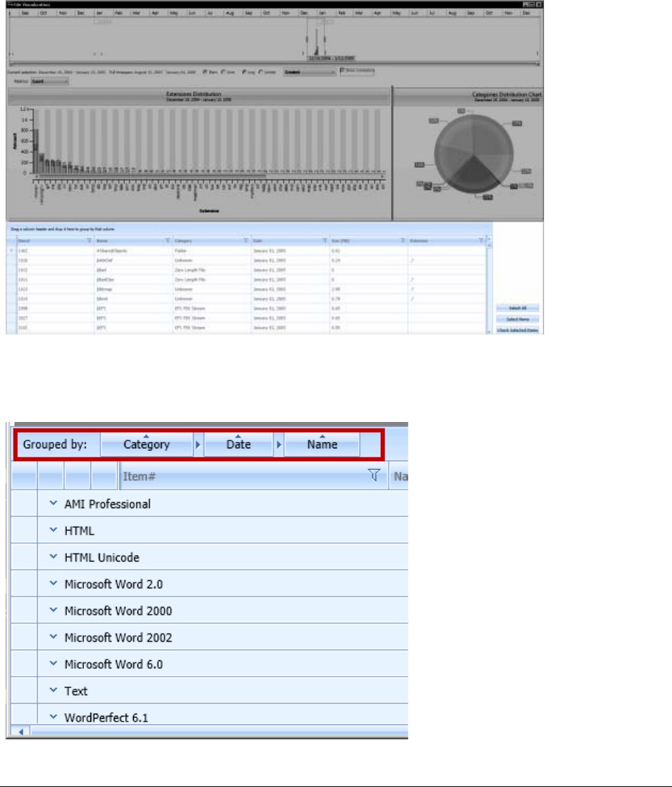Open the Created date-type dropdown
672x787 pixels.
point(310,73)
